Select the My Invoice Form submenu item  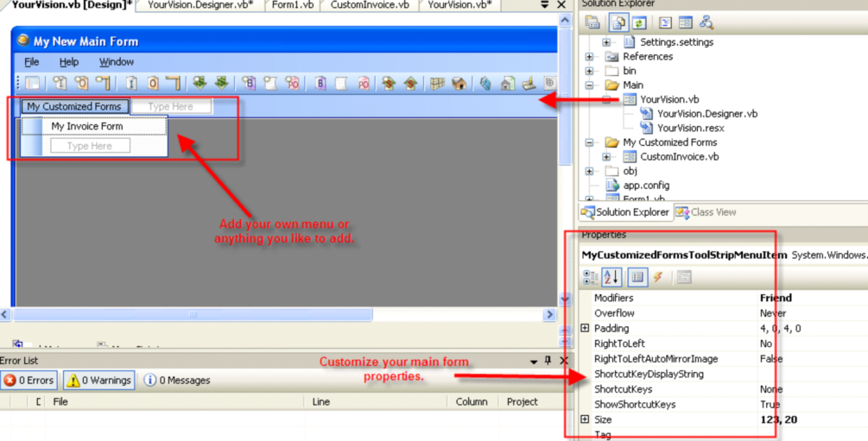tap(94, 126)
